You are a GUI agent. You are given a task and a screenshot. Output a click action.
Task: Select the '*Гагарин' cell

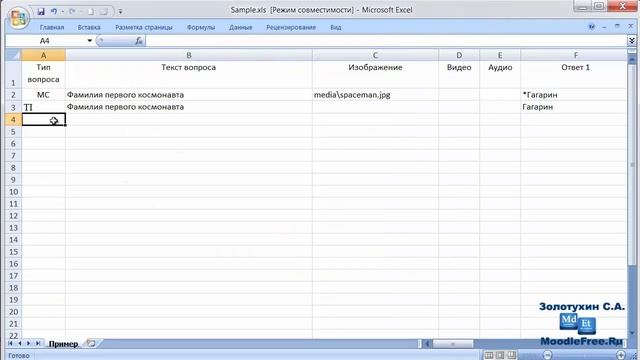pos(575,95)
